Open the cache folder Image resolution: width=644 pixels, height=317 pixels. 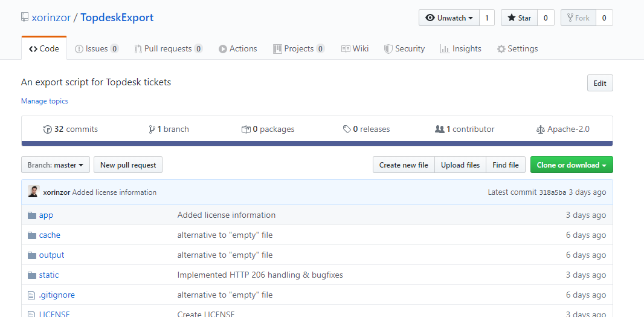(50, 235)
